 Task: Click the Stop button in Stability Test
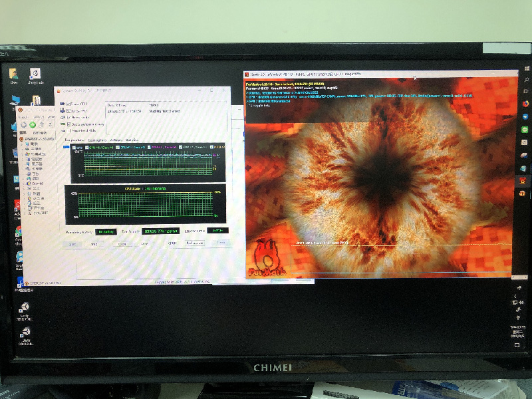click(x=94, y=244)
